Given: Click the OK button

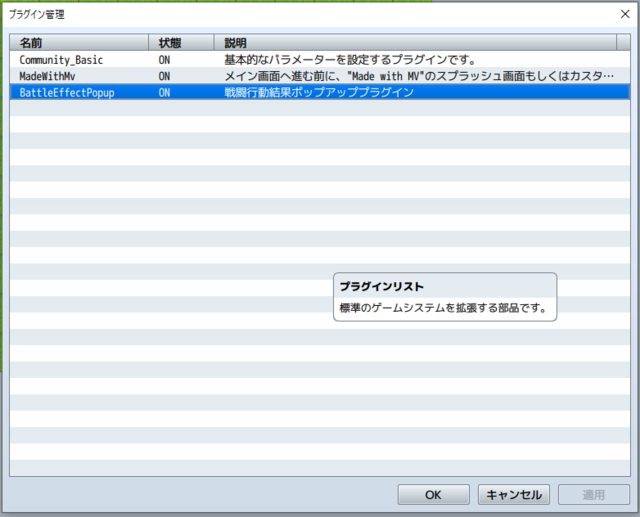Looking at the screenshot, I should (433, 495).
